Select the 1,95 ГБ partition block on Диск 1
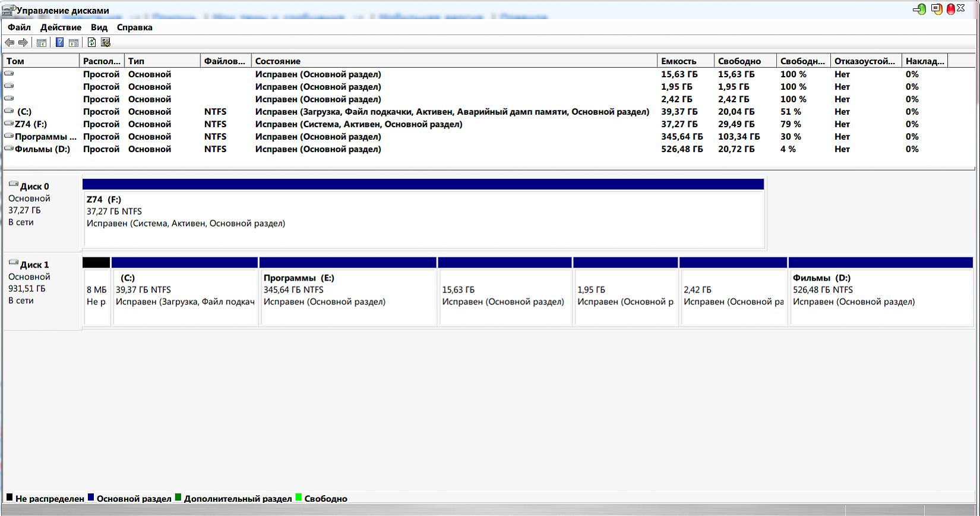This screenshot has height=516, width=980. tap(625, 291)
